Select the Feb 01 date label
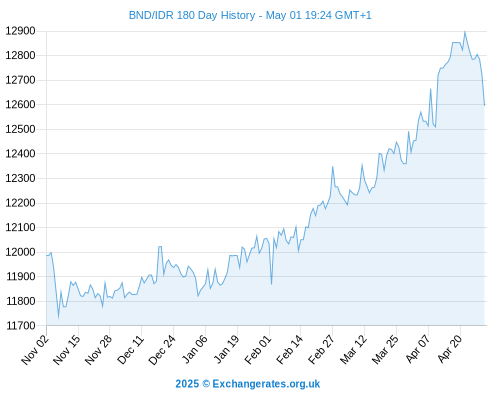This screenshot has height=400, width=495. coord(258,350)
